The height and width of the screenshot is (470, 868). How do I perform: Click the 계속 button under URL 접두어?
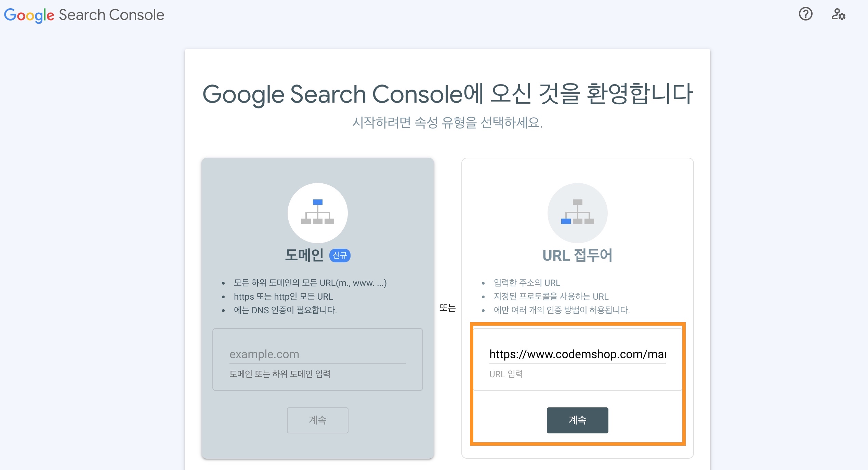577,420
